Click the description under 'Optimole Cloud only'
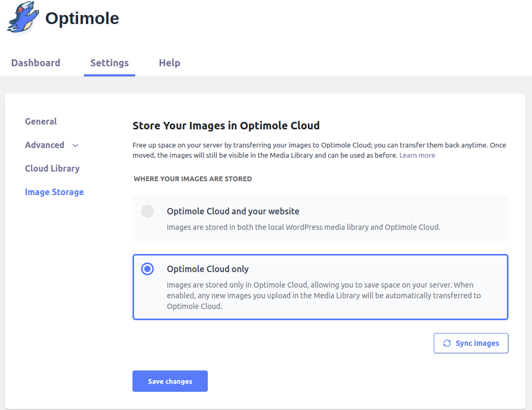This screenshot has width=532, height=410. pyautogui.click(x=324, y=296)
